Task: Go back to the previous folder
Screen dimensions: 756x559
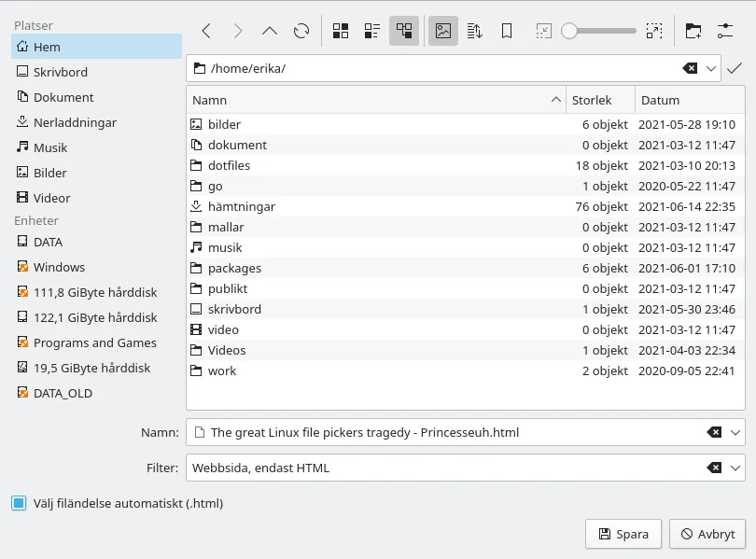Action: click(x=206, y=30)
